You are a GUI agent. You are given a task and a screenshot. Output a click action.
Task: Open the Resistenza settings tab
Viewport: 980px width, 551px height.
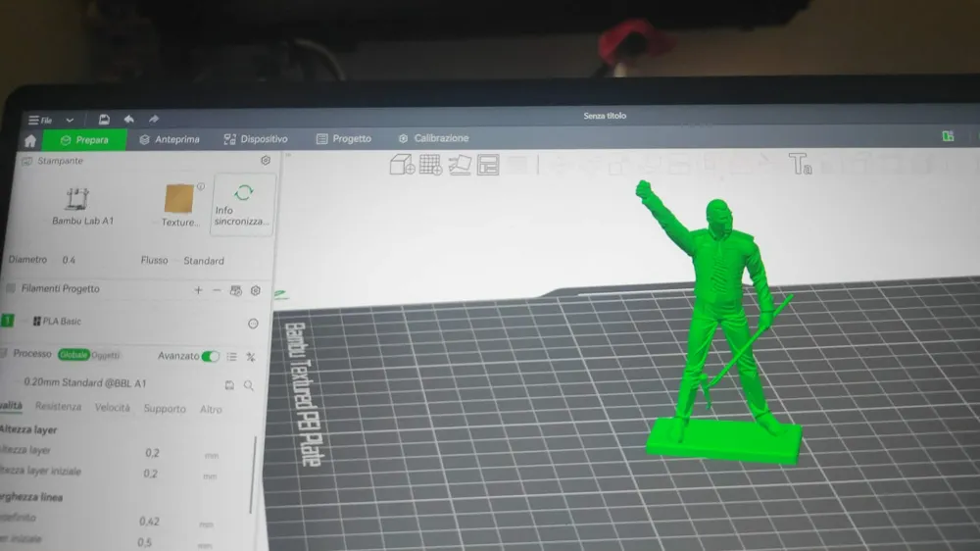pyautogui.click(x=58, y=407)
